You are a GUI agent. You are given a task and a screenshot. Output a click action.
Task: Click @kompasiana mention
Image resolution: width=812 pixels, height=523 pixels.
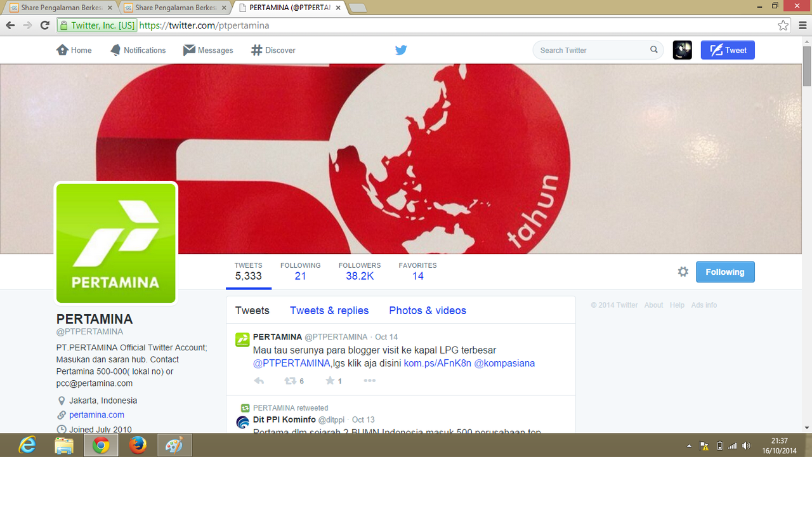(505, 363)
